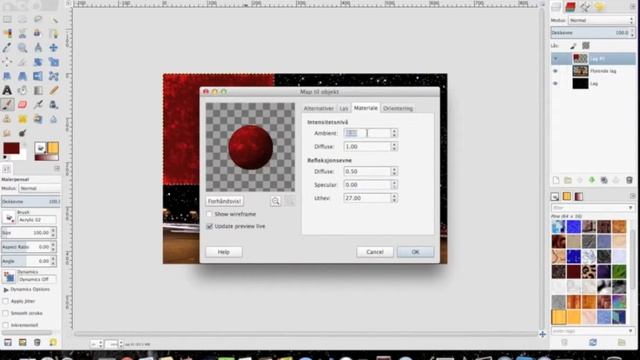Select the Heal tool
Viewport: 640px width, 360px height.
tap(22, 119)
